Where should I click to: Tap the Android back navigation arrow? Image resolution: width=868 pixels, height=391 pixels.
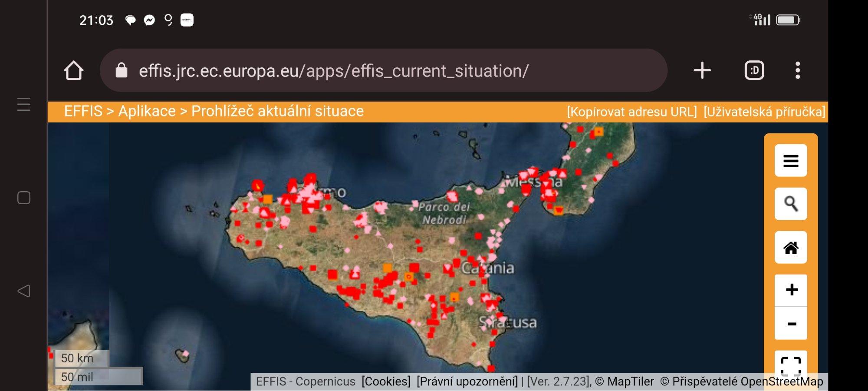point(24,291)
